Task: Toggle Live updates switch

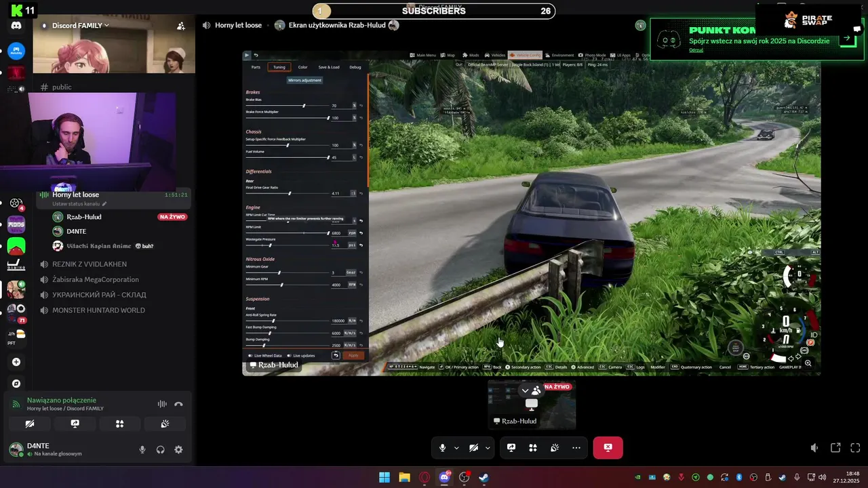Action: click(x=301, y=355)
